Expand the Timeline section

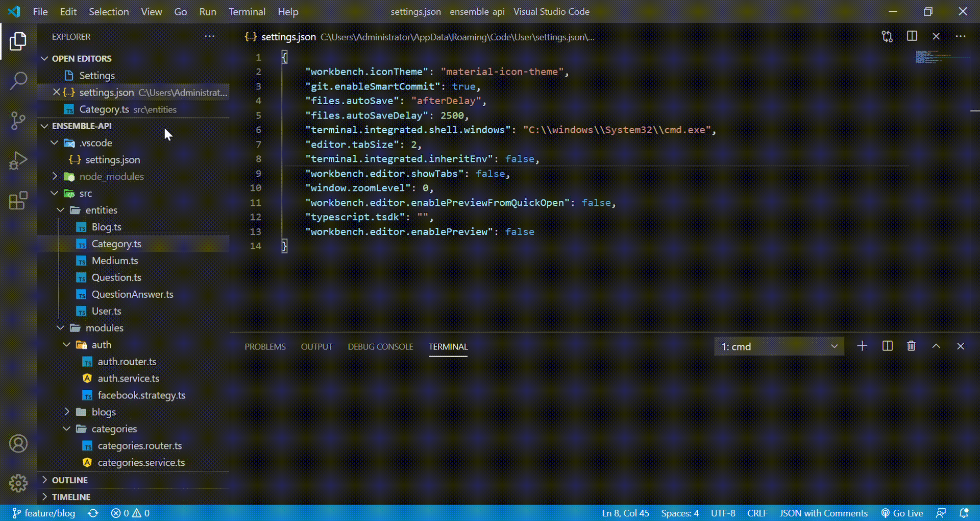point(133,497)
